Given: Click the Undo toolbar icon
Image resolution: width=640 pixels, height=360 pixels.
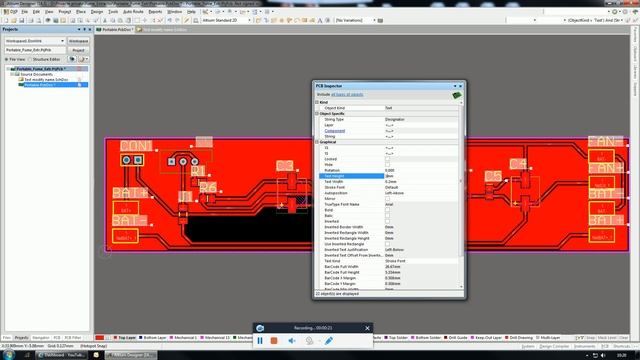Looking at the screenshot, I should tap(169, 20).
